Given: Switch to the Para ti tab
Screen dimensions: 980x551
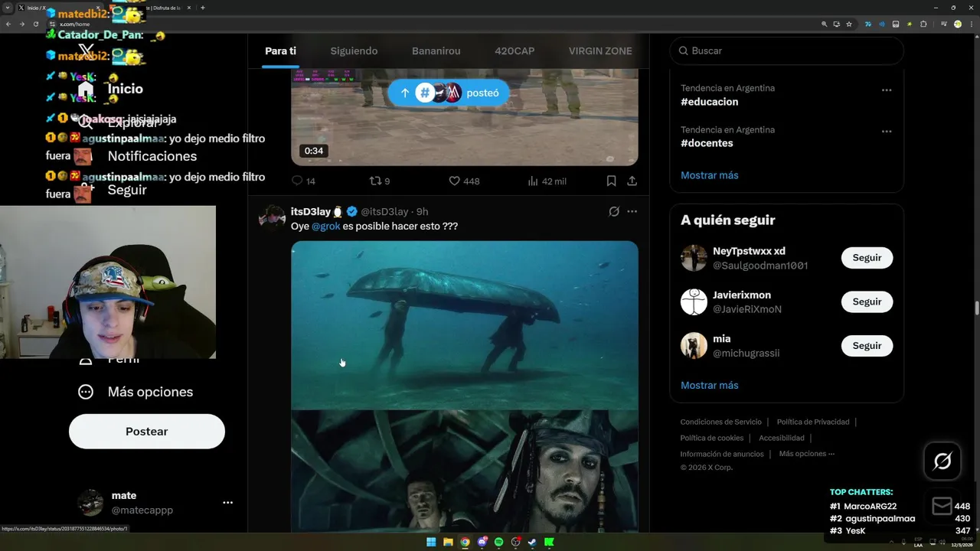Looking at the screenshot, I should tap(280, 51).
